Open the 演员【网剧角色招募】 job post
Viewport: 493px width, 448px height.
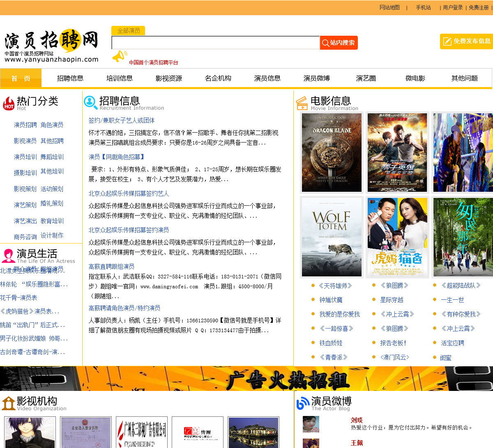pyautogui.click(x=117, y=157)
